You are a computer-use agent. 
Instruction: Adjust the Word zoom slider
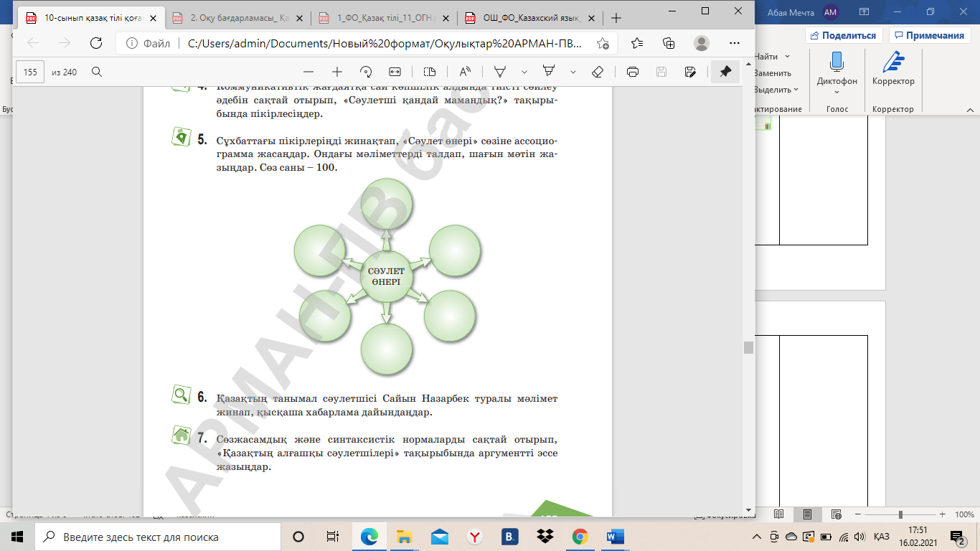[x=900, y=514]
